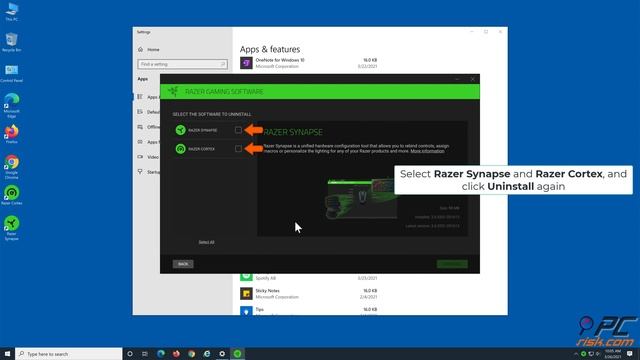
Task: Select Razer Cortex desktop shortcut
Action: coord(11,195)
